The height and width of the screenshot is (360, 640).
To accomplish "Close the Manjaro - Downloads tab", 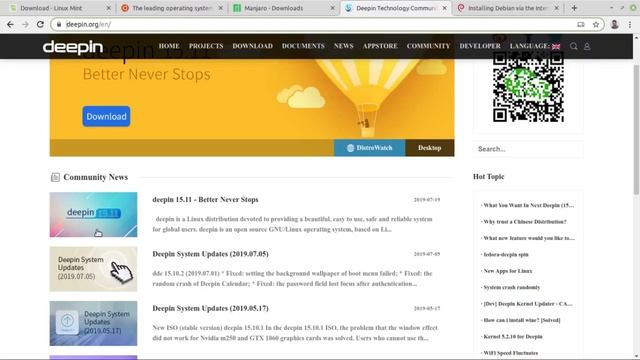I will click(332, 8).
